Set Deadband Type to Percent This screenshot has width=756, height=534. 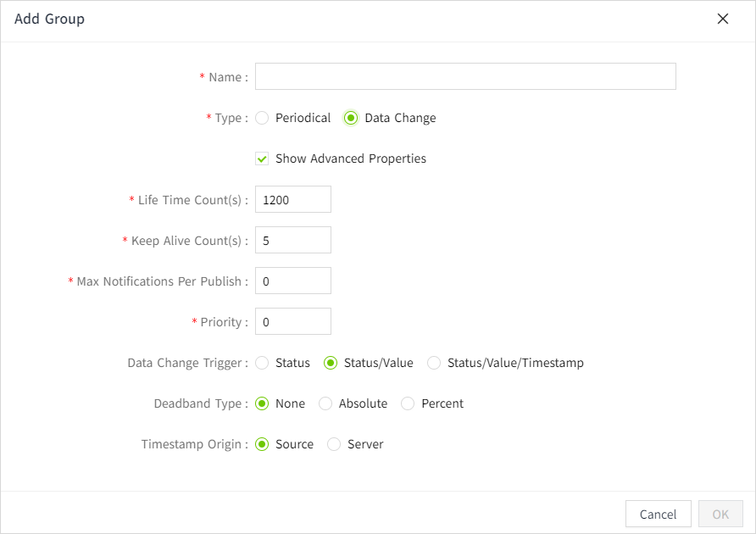click(408, 403)
